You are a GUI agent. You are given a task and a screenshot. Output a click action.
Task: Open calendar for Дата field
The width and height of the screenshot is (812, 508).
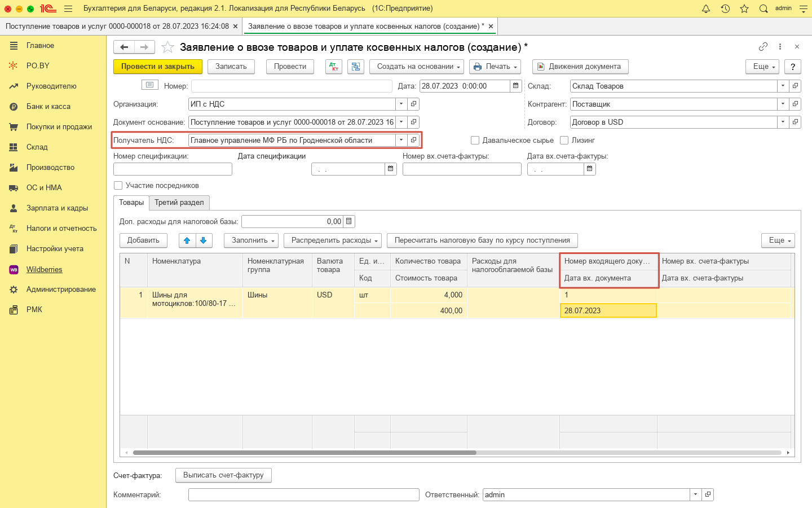click(x=515, y=86)
